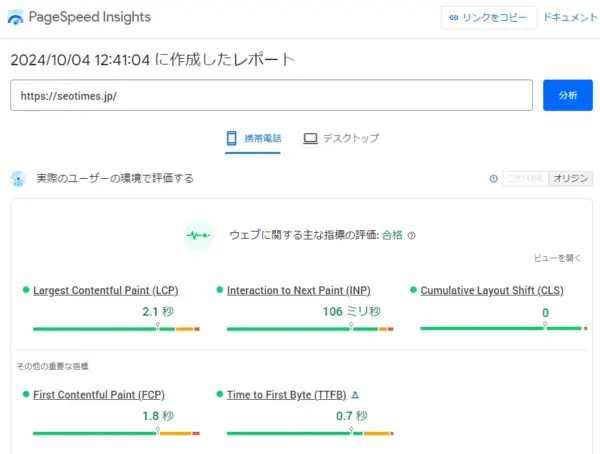
Task: Click the real-user data people icon
Action: [18, 179]
